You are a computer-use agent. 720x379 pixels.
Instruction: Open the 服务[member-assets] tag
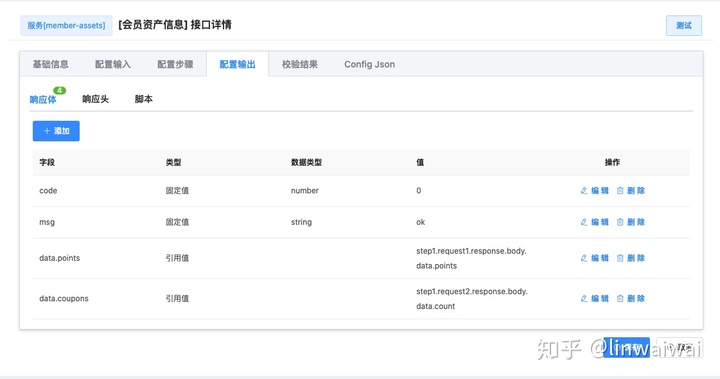66,26
